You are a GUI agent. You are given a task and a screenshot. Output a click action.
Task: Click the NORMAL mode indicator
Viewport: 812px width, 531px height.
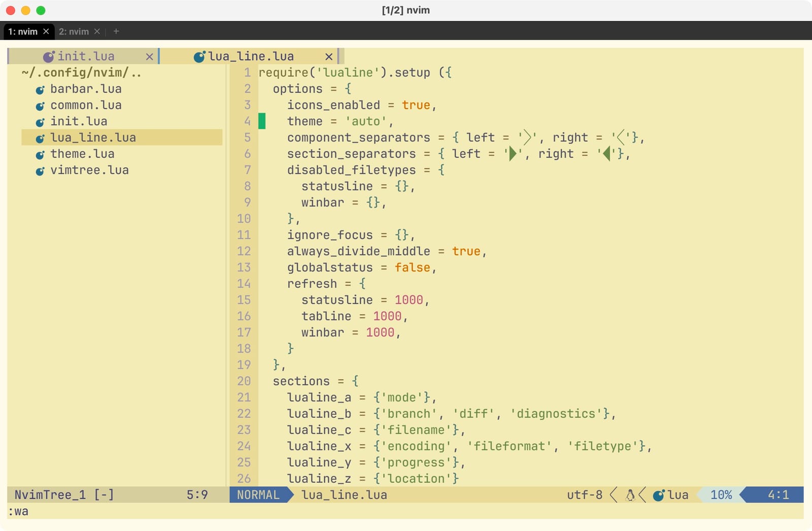(260, 494)
